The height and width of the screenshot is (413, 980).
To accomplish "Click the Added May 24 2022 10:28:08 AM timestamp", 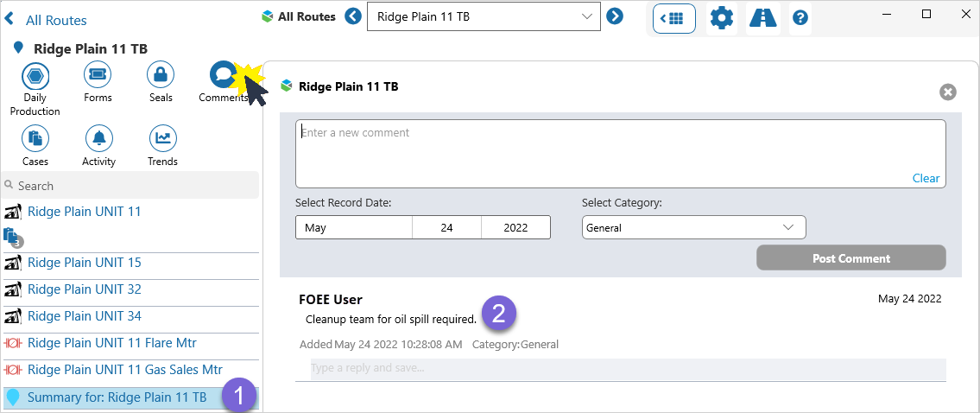I will [x=381, y=344].
